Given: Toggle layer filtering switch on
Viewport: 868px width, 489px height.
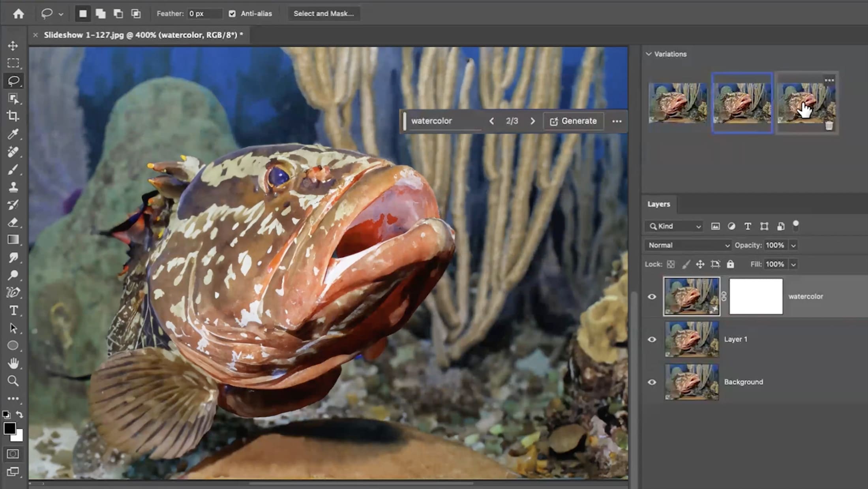Looking at the screenshot, I should coord(796,226).
